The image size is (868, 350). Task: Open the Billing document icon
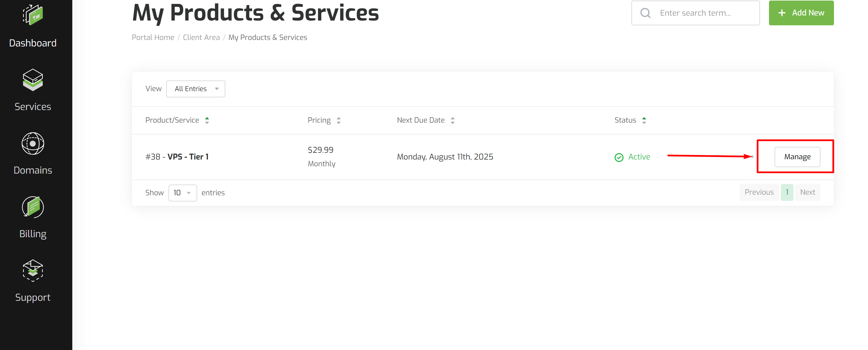click(x=33, y=207)
